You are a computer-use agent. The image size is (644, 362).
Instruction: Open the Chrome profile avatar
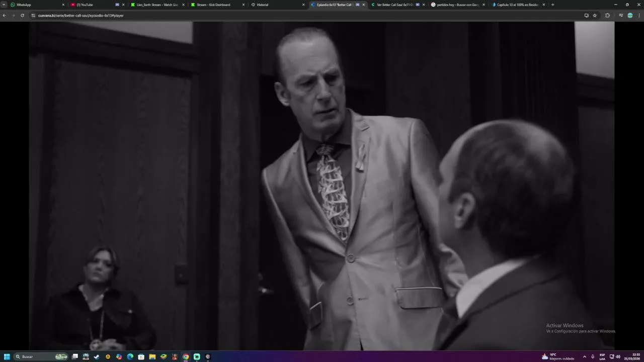[x=630, y=16]
